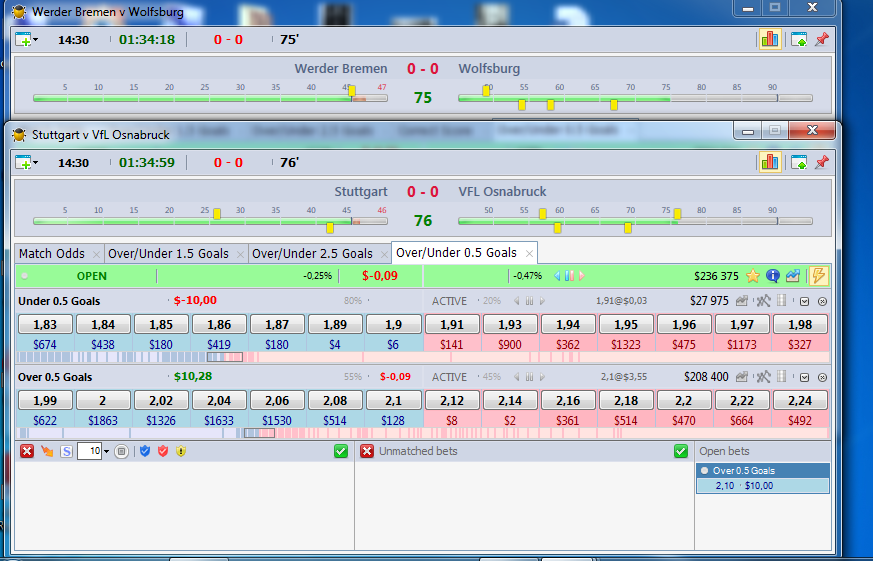Click the round close icon on Under 0.5 row

822,302
